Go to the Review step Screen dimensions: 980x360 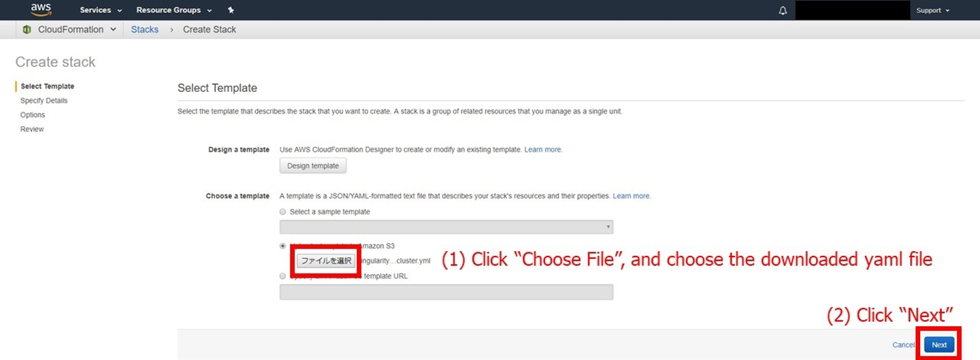(x=32, y=129)
